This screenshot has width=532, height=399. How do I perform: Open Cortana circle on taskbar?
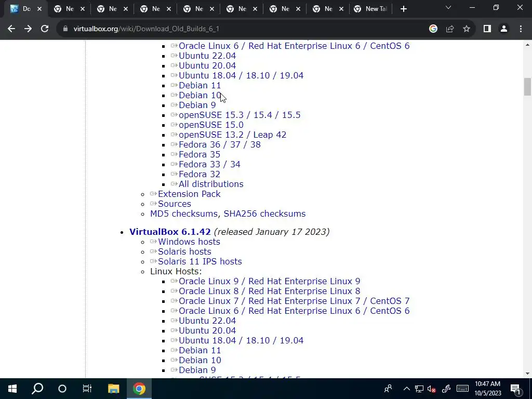[62, 389]
